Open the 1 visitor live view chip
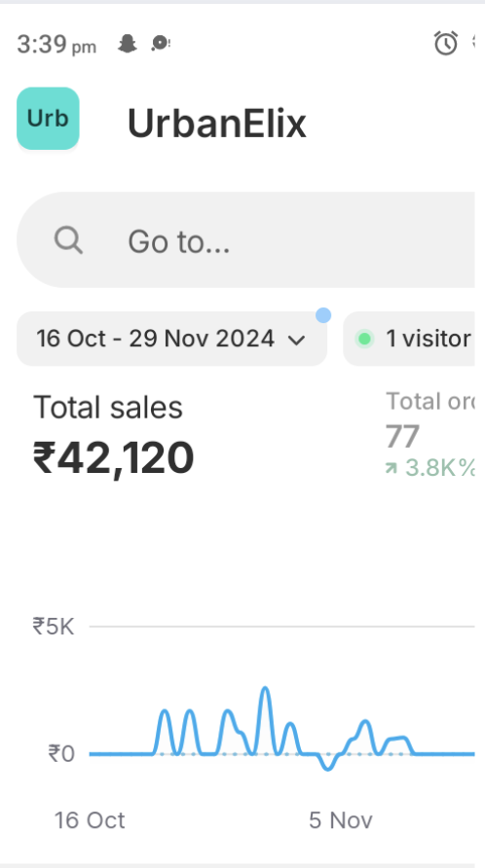 (409, 339)
